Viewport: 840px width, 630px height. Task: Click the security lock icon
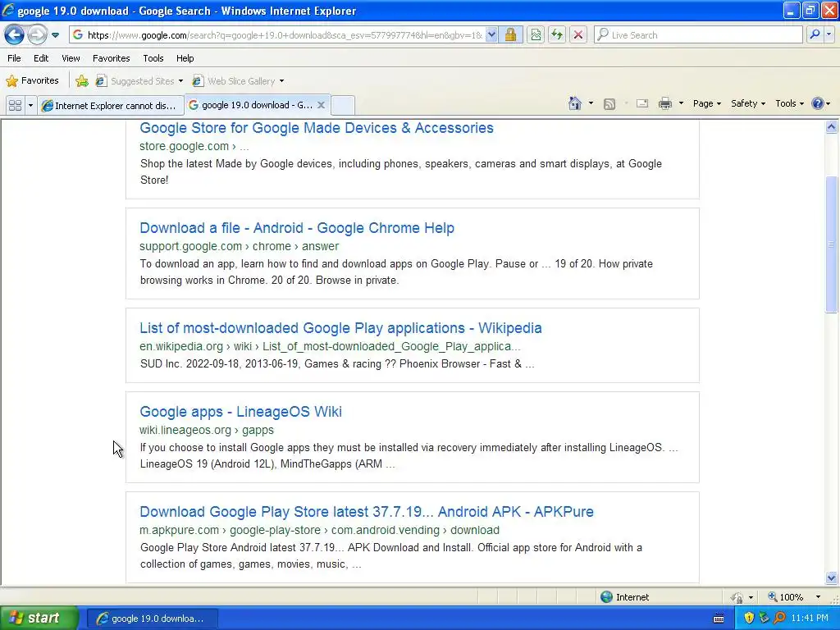pyautogui.click(x=510, y=34)
